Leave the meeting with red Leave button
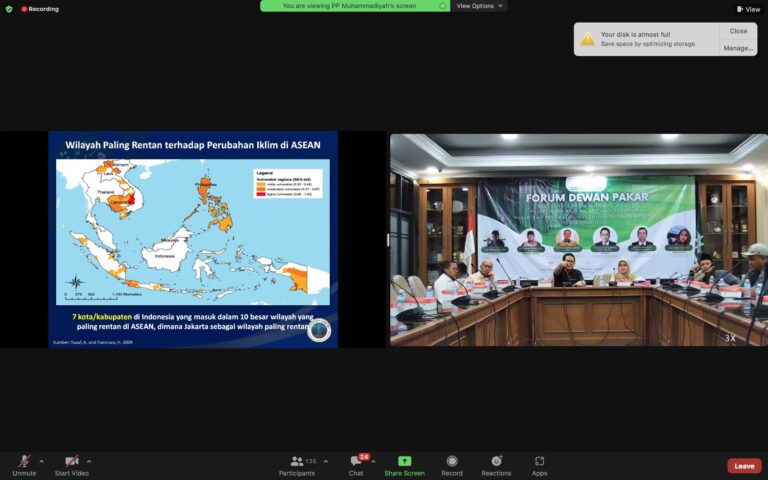 (744, 466)
